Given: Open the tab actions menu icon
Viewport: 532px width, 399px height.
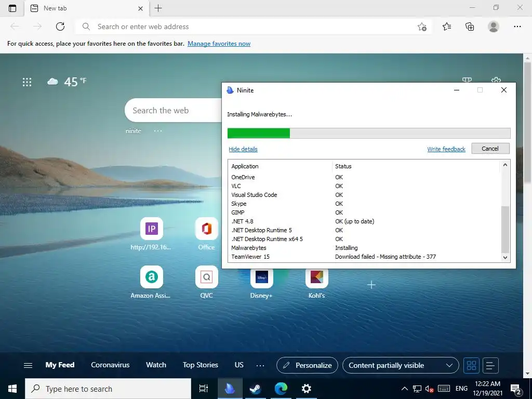Looking at the screenshot, I should pyautogui.click(x=12, y=8).
